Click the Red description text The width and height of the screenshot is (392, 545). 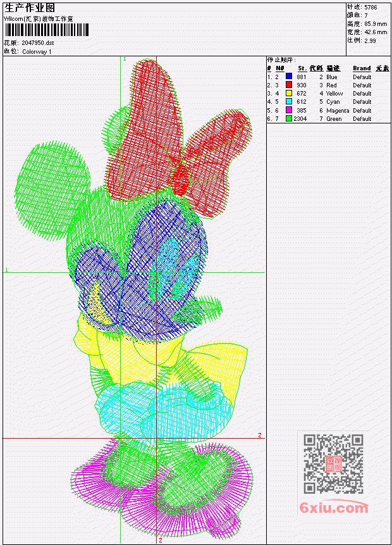[331, 85]
